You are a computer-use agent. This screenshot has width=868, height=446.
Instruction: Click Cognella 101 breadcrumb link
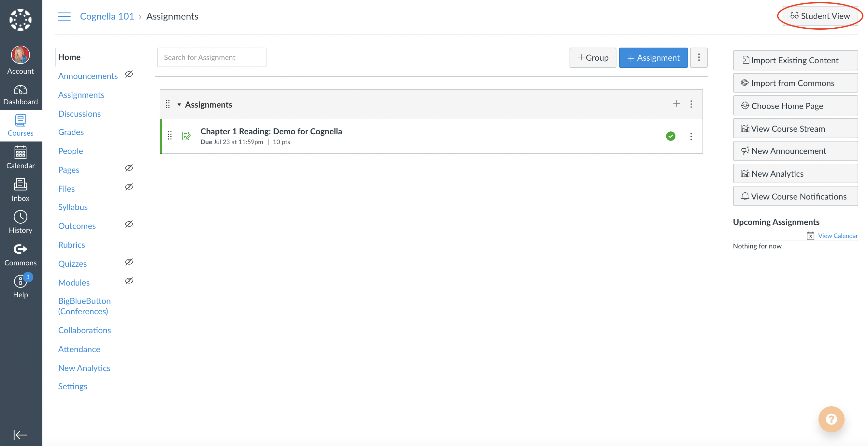107,16
